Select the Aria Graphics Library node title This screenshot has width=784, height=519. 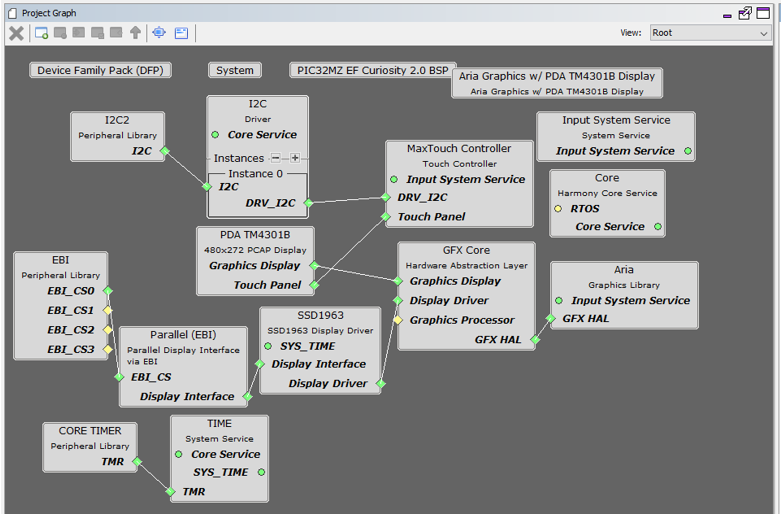click(x=624, y=270)
